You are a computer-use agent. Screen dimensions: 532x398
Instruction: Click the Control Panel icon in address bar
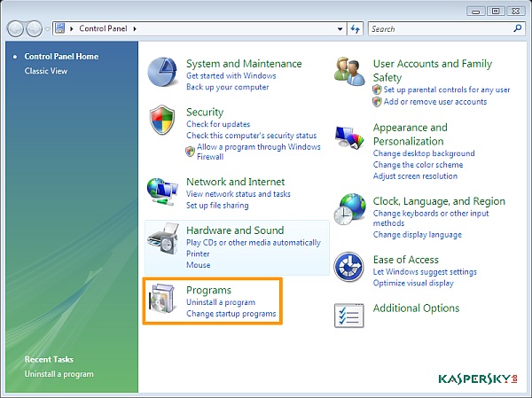tap(60, 28)
